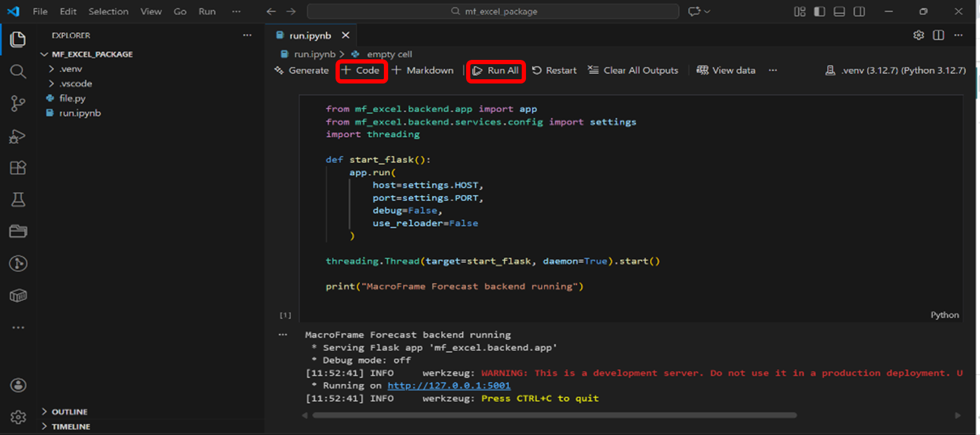
Task: Open editor More Actions ellipsis
Action: coord(958,35)
